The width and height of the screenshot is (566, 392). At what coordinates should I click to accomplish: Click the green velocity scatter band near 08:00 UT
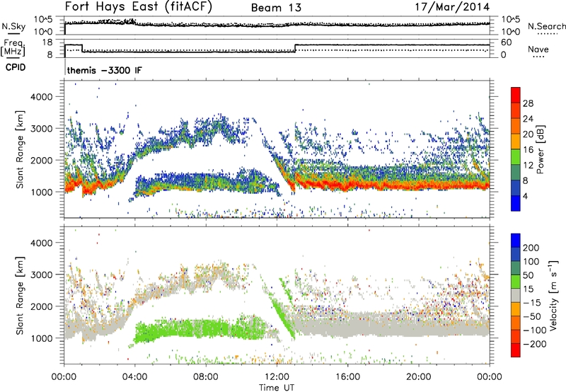(206, 328)
